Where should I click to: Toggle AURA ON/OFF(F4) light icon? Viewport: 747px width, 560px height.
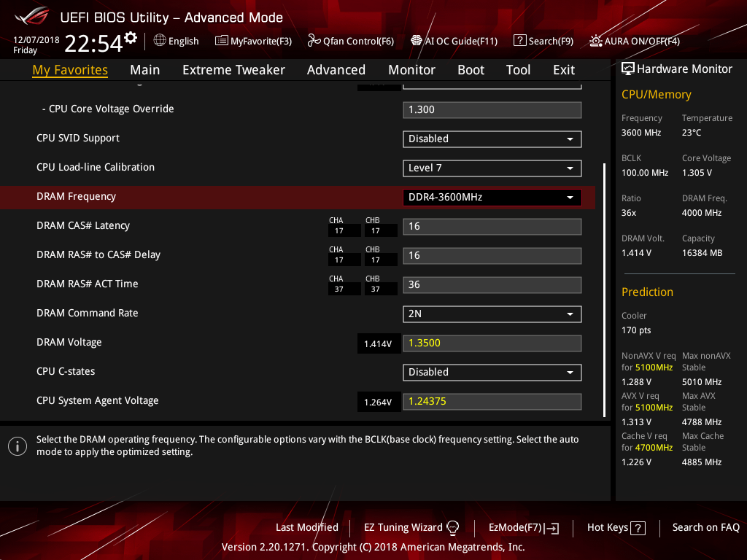coord(595,41)
